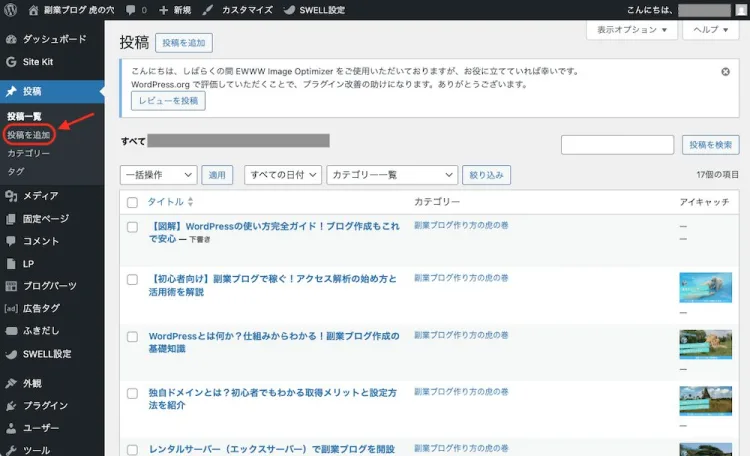Viewport: 750px width, 456px height.
Task: Click the 投稿を検索 button
Action: point(711,145)
